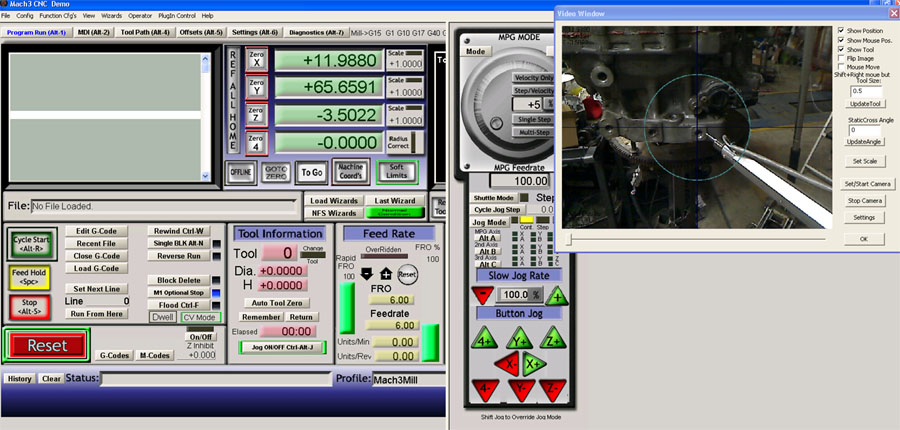Image resolution: width=900 pixels, height=430 pixels.
Task: Click the To Go button
Action: tap(312, 172)
